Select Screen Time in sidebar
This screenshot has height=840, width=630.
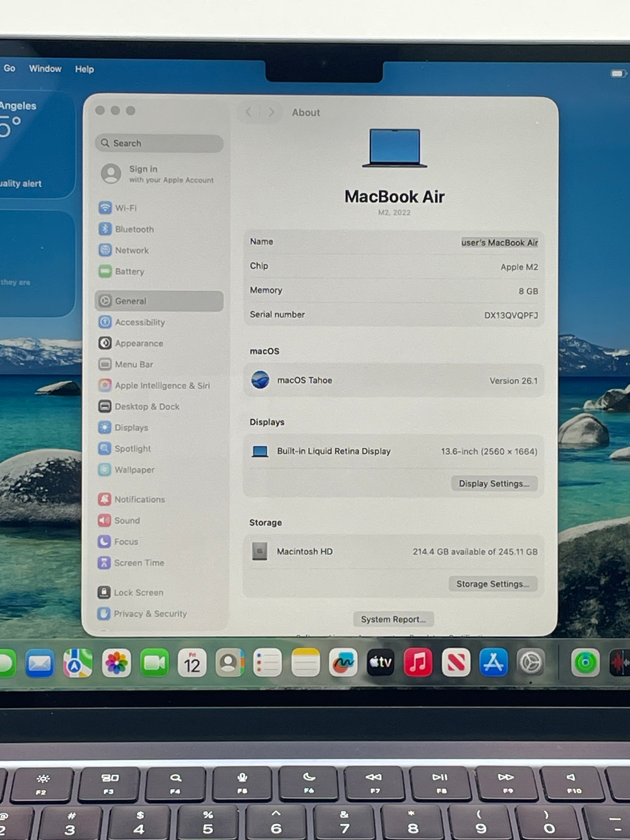(x=139, y=563)
